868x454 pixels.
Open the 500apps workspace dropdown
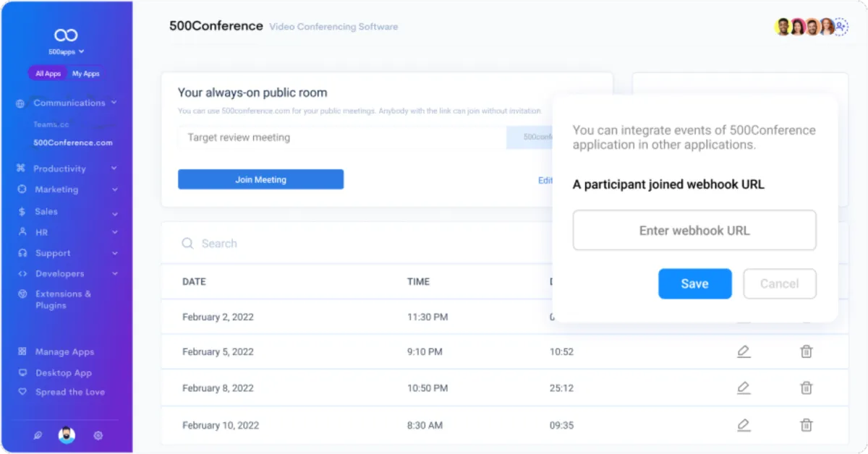66,52
